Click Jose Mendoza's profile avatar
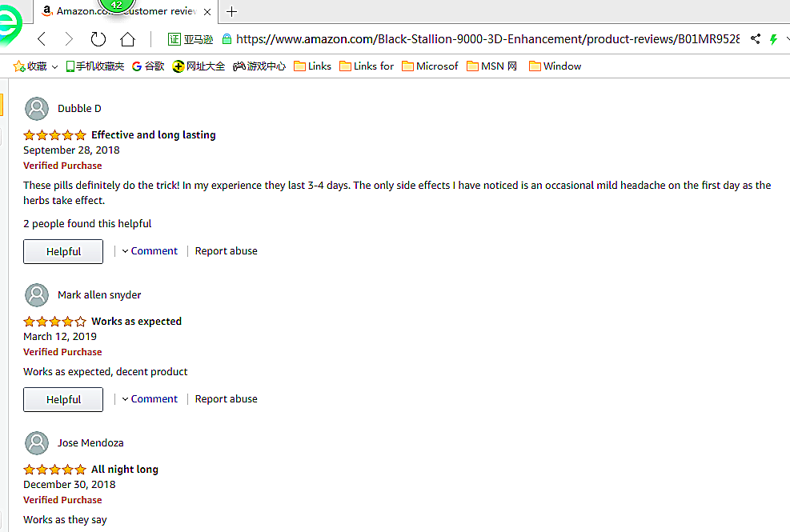 pos(37,443)
